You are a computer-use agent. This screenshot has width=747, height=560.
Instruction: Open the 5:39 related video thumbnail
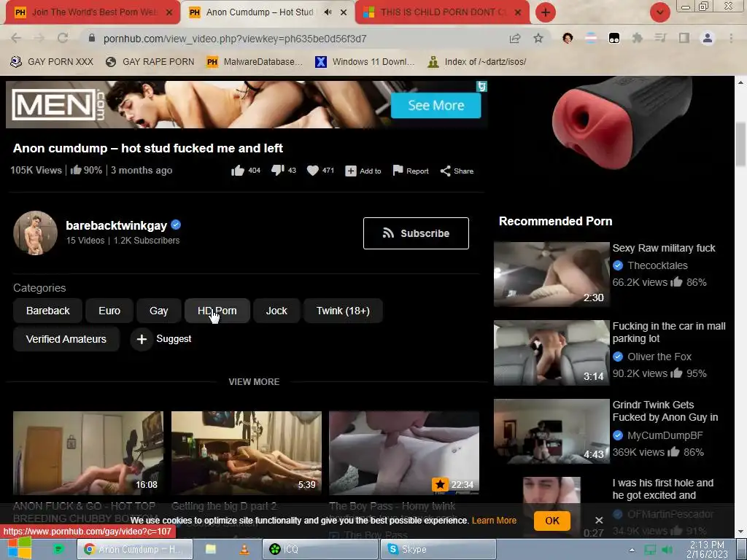[x=247, y=453]
